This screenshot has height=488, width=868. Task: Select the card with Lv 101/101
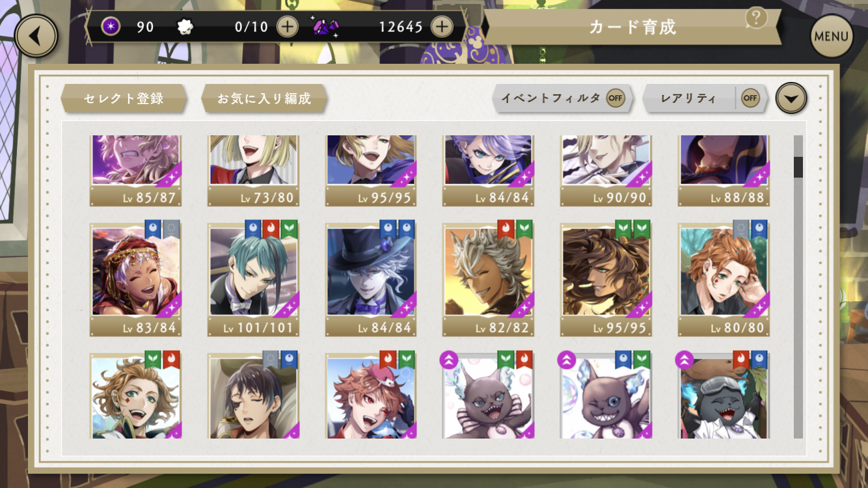pyautogui.click(x=254, y=280)
